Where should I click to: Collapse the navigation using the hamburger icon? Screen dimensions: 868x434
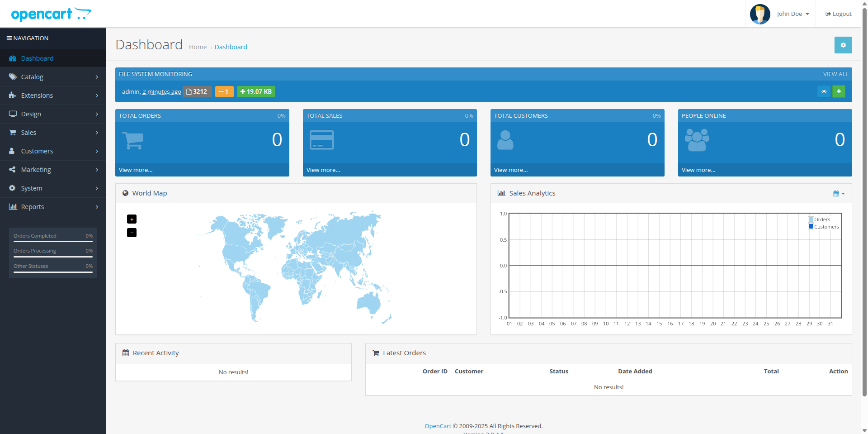(x=9, y=38)
